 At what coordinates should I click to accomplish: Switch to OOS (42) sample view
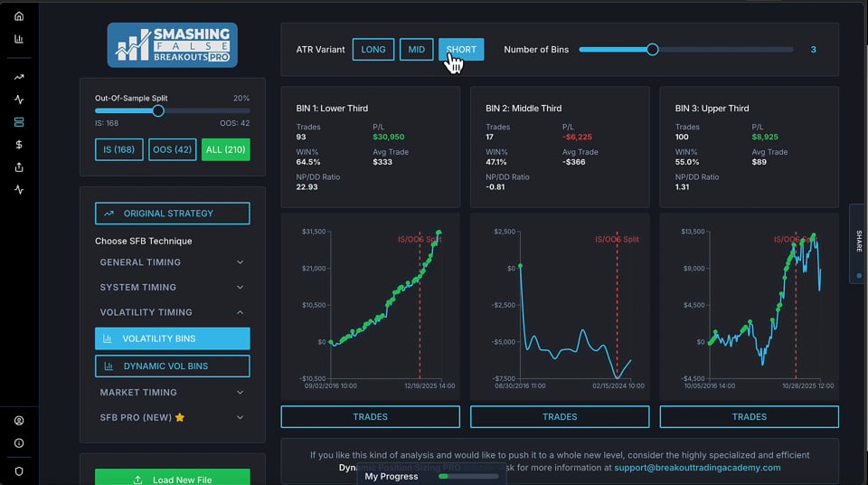(x=172, y=149)
